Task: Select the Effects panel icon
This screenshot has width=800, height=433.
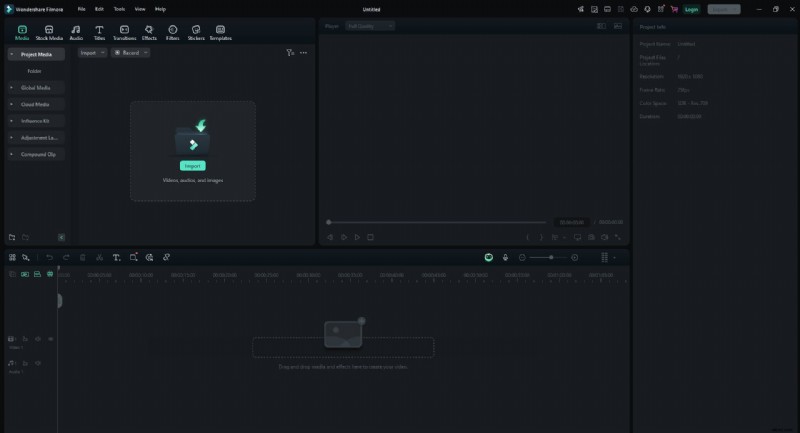Action: click(x=149, y=32)
